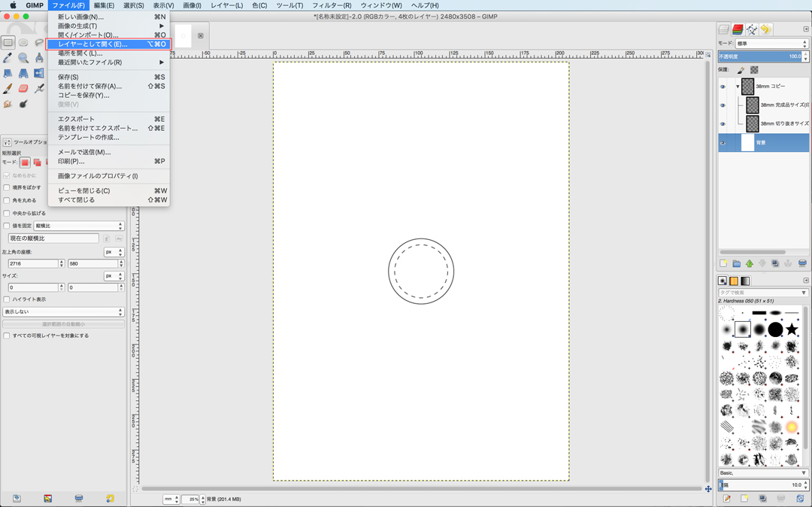Collapse the 38mm コピー layer group
The image size is (812, 507).
pyautogui.click(x=738, y=87)
